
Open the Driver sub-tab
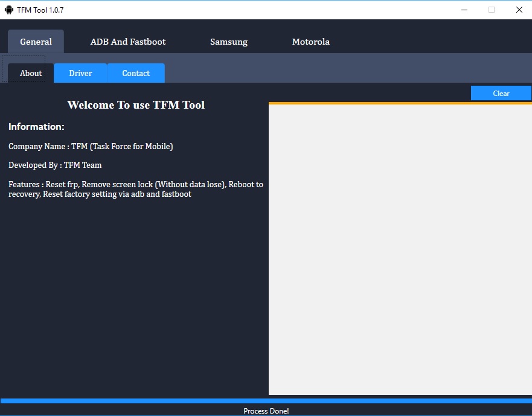click(80, 73)
